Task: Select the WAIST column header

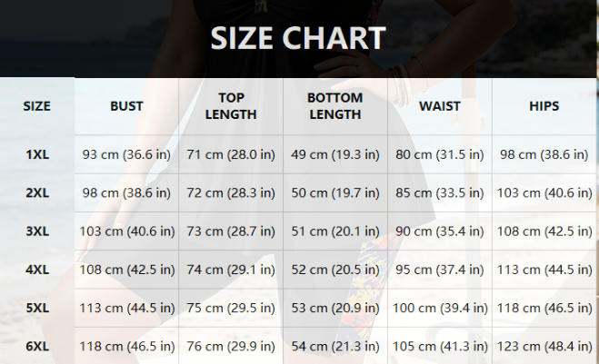Action: (440, 106)
